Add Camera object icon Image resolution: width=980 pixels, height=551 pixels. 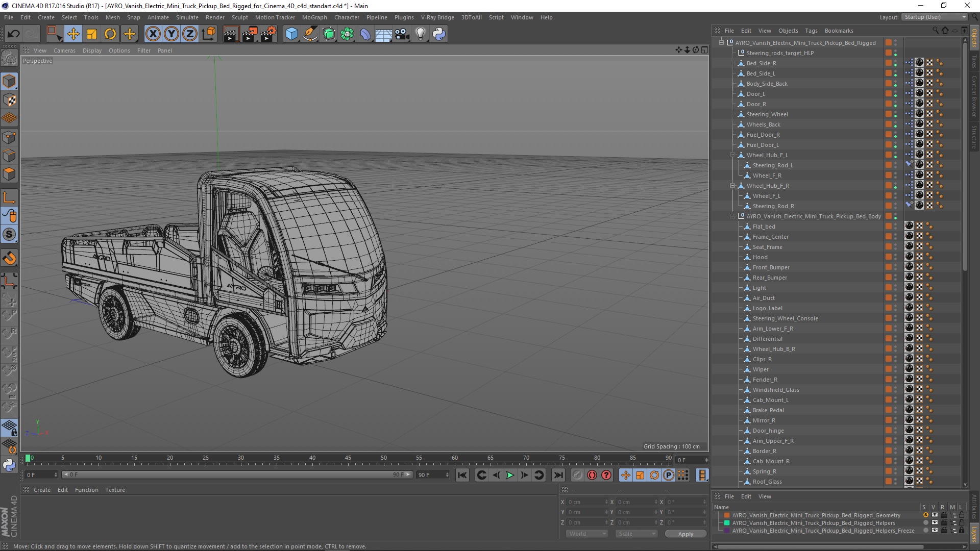pos(402,34)
